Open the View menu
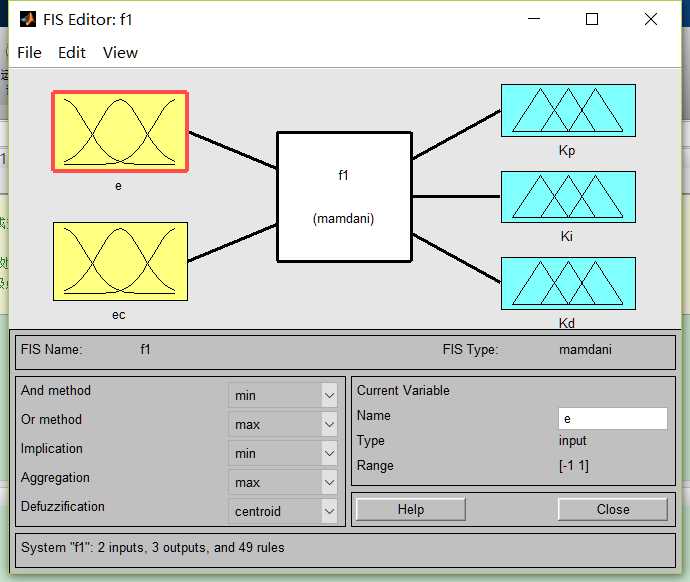The image size is (690, 582). (120, 53)
